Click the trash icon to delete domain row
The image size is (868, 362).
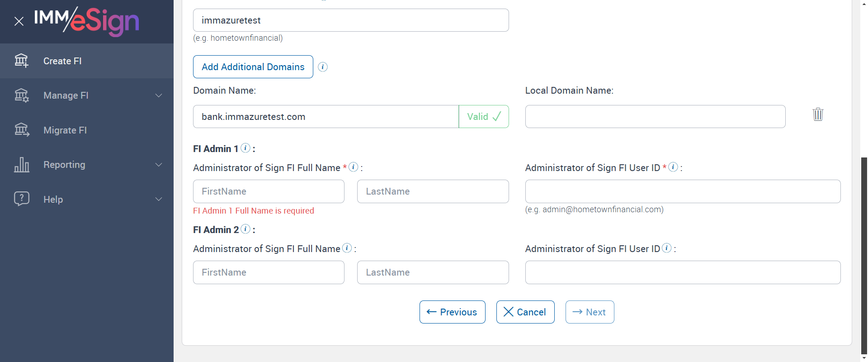[818, 114]
